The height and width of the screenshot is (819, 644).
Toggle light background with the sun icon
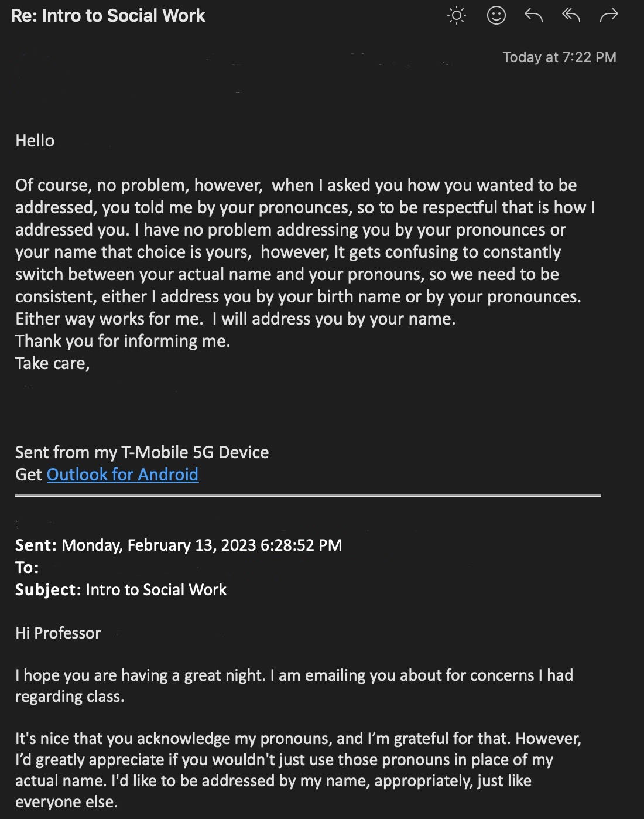coord(456,16)
